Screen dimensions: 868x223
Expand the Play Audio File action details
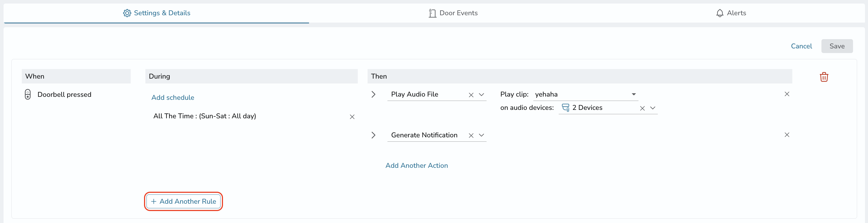(x=373, y=95)
